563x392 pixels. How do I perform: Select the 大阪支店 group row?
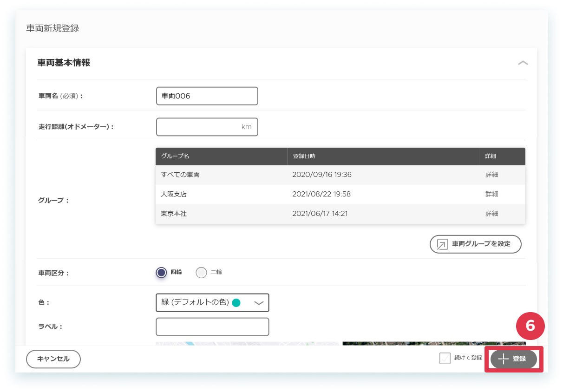(x=340, y=194)
